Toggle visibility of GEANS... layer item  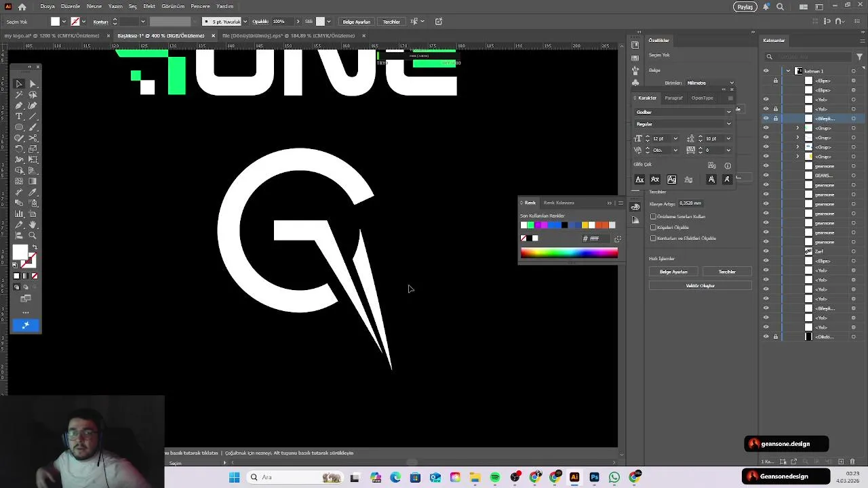(x=766, y=176)
